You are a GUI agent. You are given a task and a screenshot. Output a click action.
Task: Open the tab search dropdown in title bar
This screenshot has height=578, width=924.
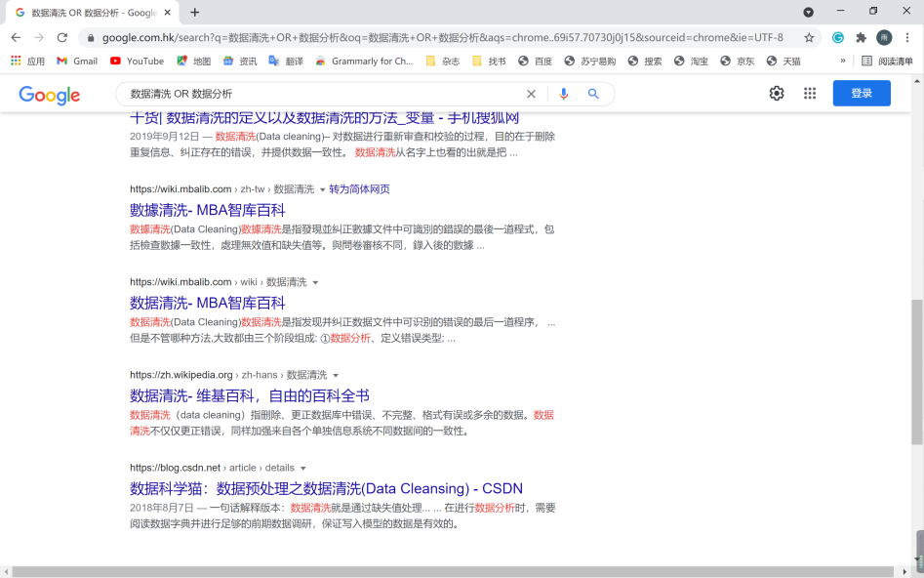tap(809, 12)
